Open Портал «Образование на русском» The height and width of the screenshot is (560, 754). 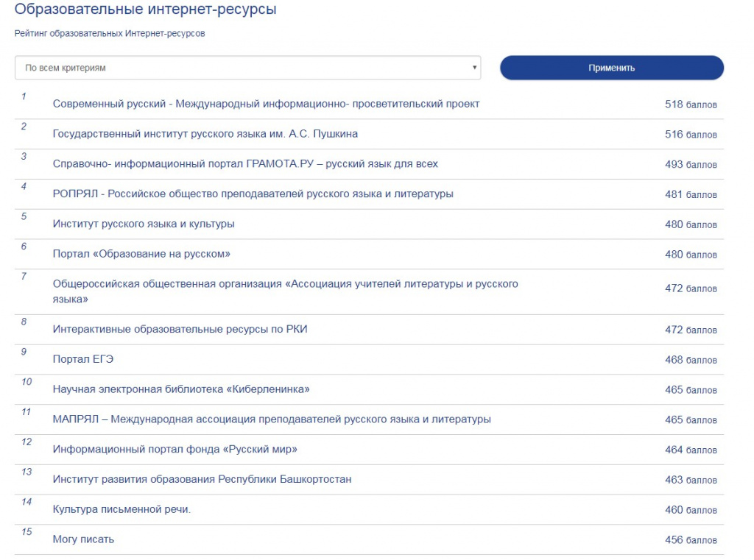point(141,254)
